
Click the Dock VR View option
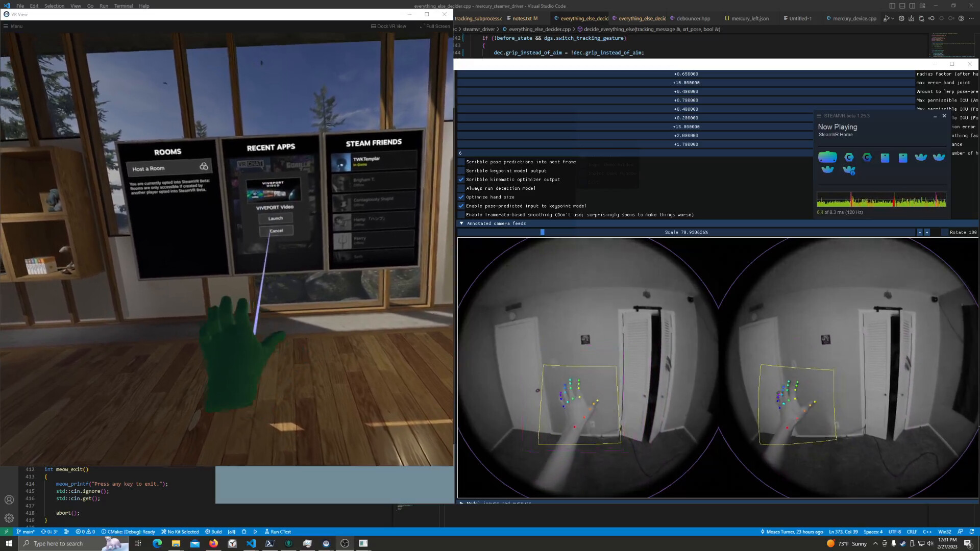click(x=388, y=26)
